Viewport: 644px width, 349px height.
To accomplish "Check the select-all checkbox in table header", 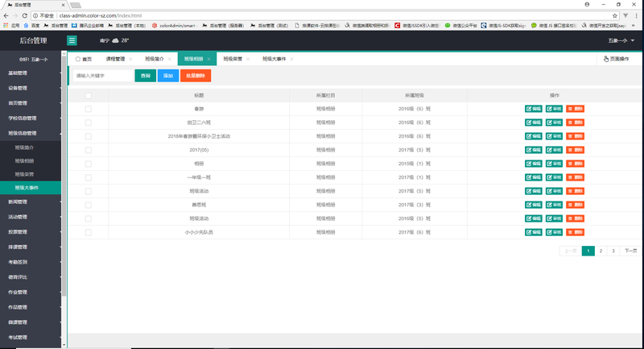I will [89, 95].
